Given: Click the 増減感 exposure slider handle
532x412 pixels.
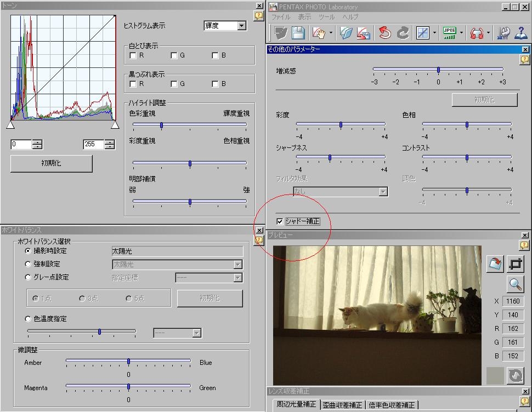Looking at the screenshot, I should [x=438, y=70].
